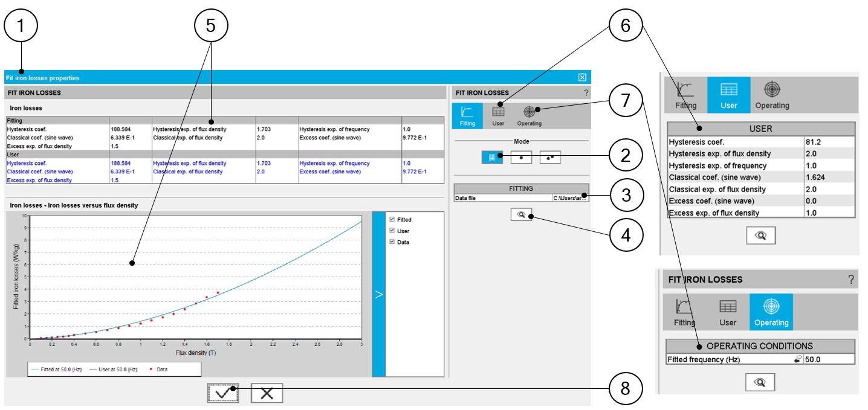
Task: Close the Fit iron losses properties window
Action: 582,77
